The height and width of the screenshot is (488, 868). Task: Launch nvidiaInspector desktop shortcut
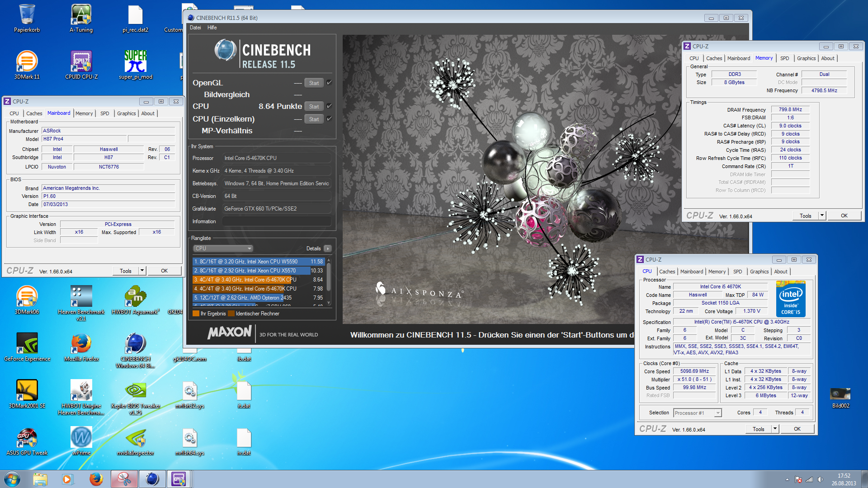pos(135,441)
